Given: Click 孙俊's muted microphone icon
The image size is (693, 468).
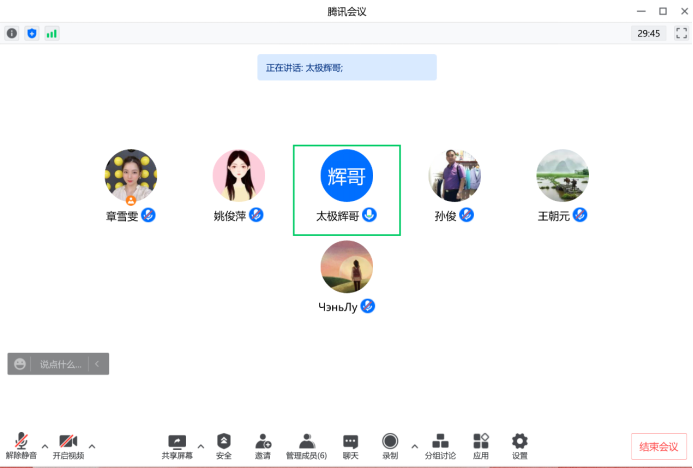Looking at the screenshot, I should [466, 215].
